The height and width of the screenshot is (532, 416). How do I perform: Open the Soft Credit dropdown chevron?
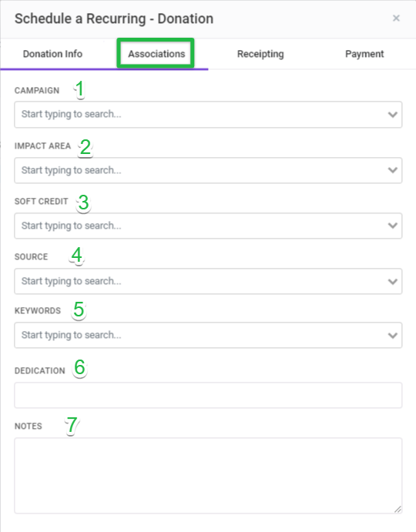tap(393, 226)
